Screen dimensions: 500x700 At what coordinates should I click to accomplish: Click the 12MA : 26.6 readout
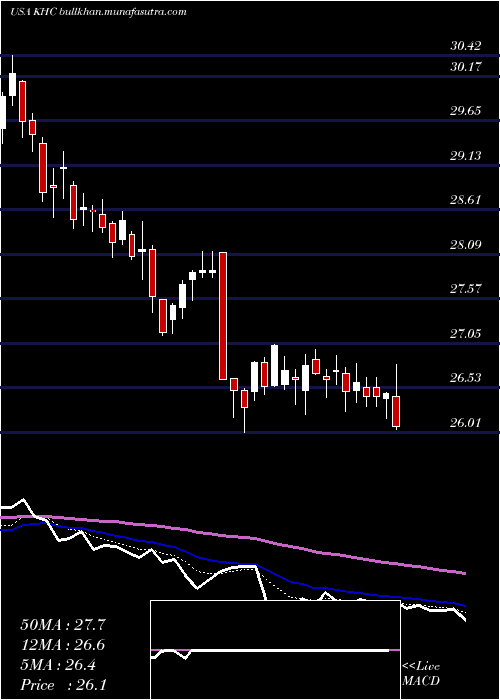(x=63, y=645)
